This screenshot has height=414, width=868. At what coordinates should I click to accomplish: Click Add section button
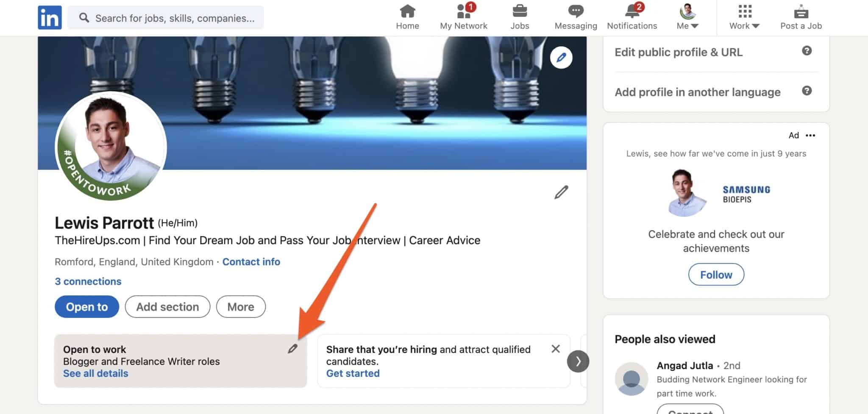167,306
